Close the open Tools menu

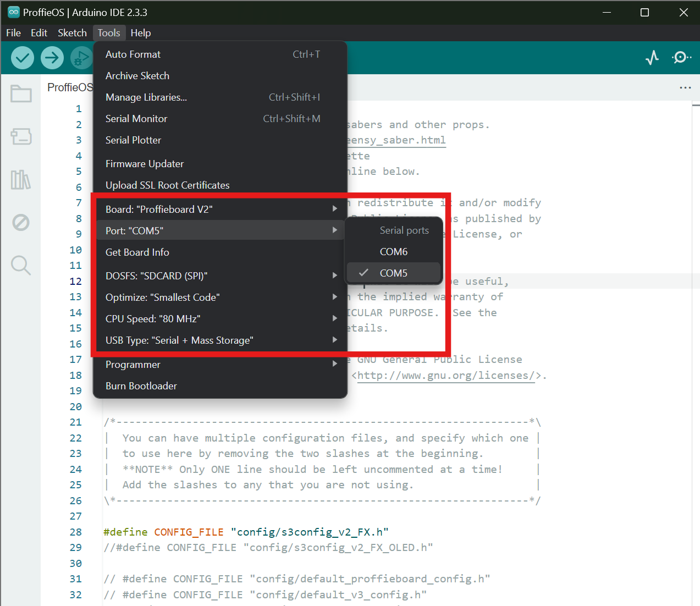[x=109, y=33]
